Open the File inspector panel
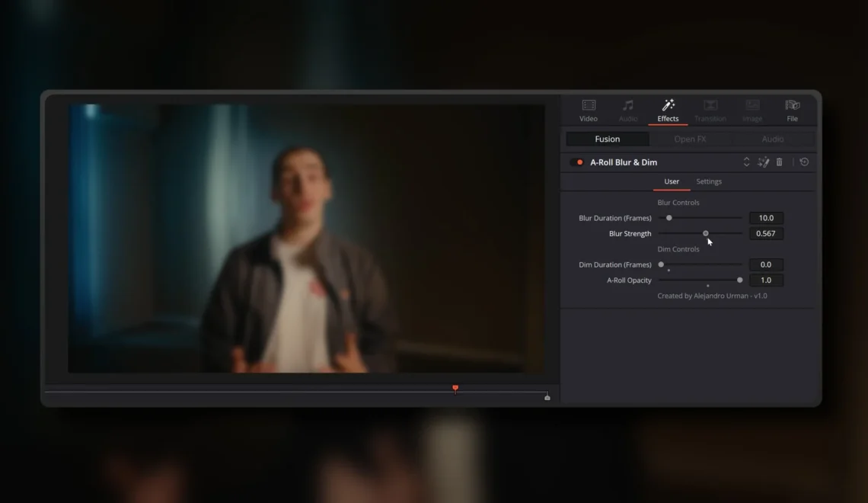The image size is (868, 503). pos(792,109)
